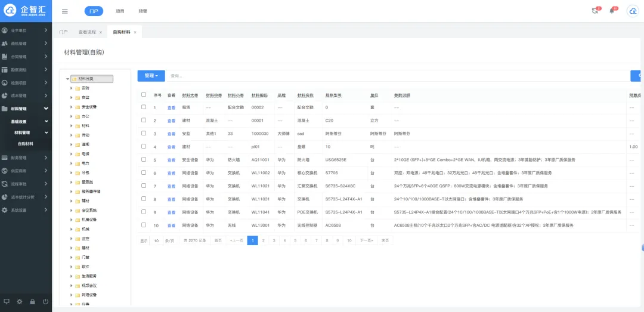
Task: Open the notification bell icon
Action: (612, 11)
